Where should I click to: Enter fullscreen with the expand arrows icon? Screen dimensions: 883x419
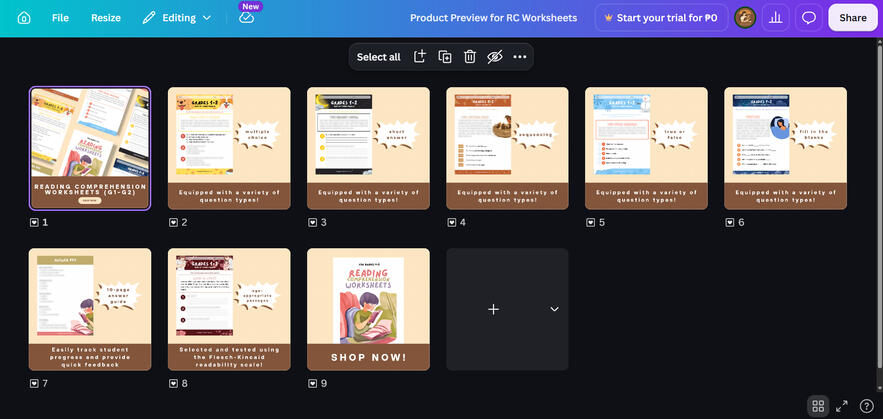coord(842,405)
